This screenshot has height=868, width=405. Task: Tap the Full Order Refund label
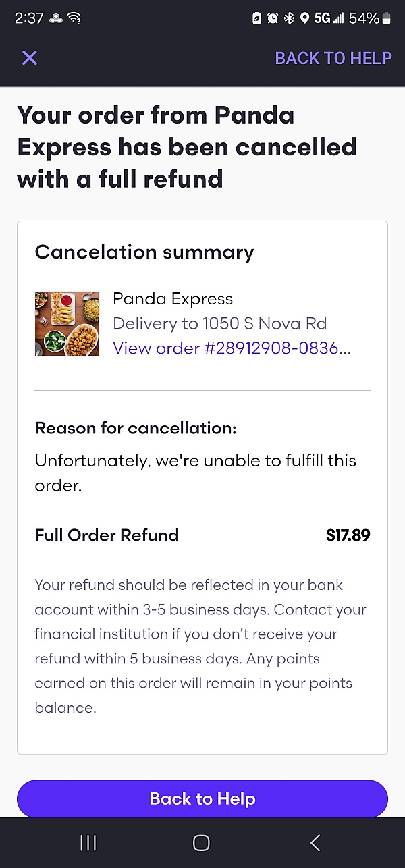coord(107,535)
